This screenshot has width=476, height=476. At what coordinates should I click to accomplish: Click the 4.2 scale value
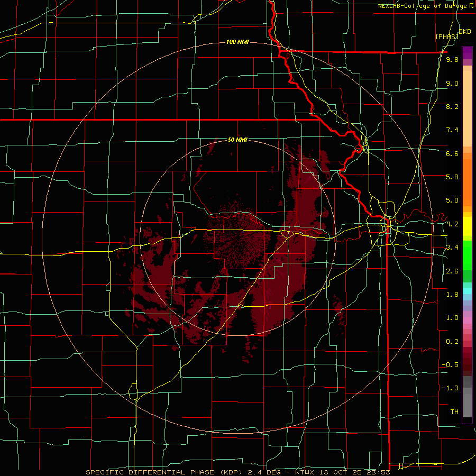click(x=452, y=224)
